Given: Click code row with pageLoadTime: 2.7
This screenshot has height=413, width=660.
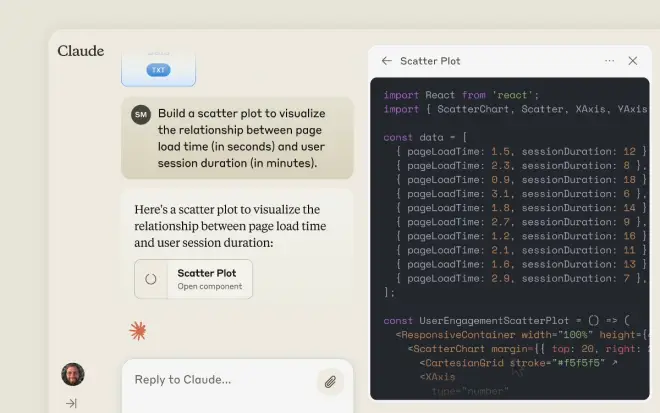Looking at the screenshot, I should (521, 222).
